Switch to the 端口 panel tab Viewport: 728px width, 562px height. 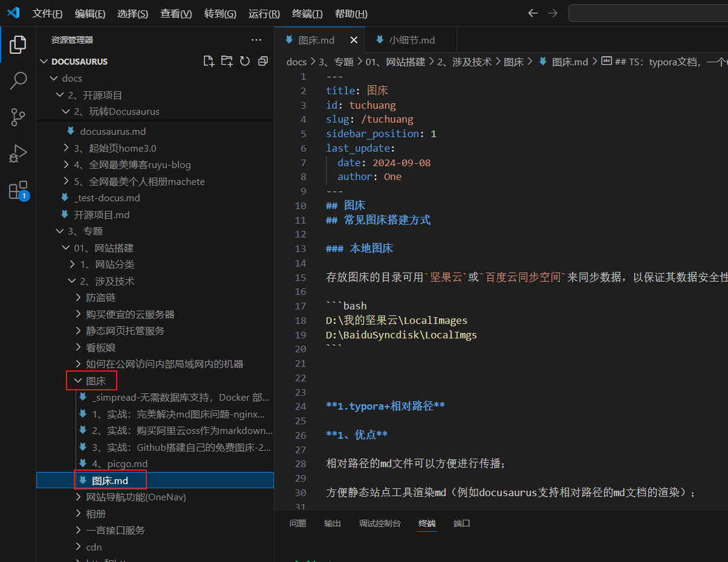click(x=462, y=523)
